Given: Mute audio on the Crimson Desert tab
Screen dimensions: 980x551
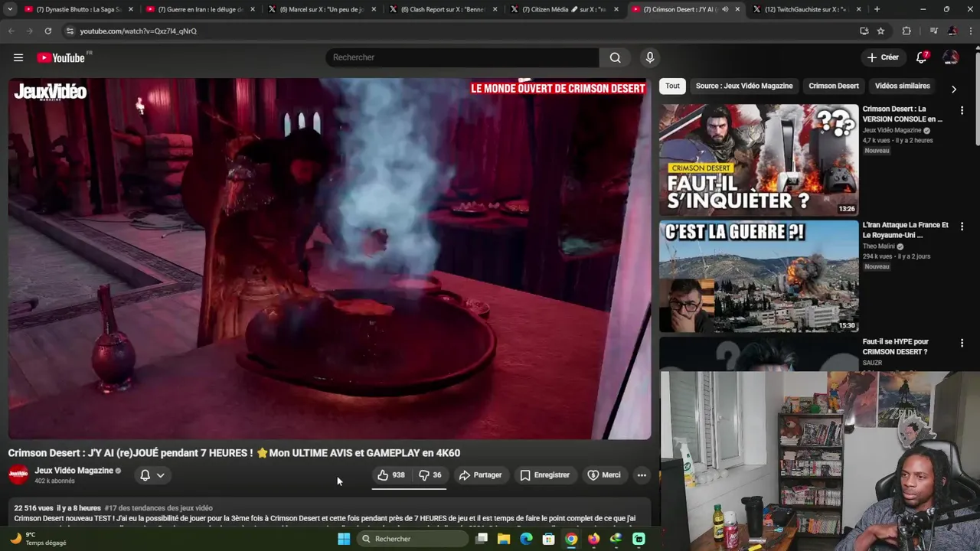Looking at the screenshot, I should 724,9.
